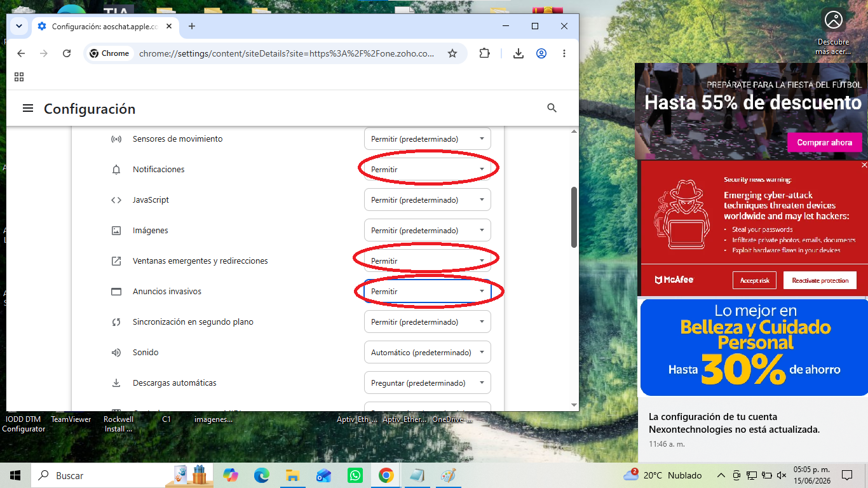Bookmark this page with the star
Screen dimensions: 868x488
pos(452,53)
